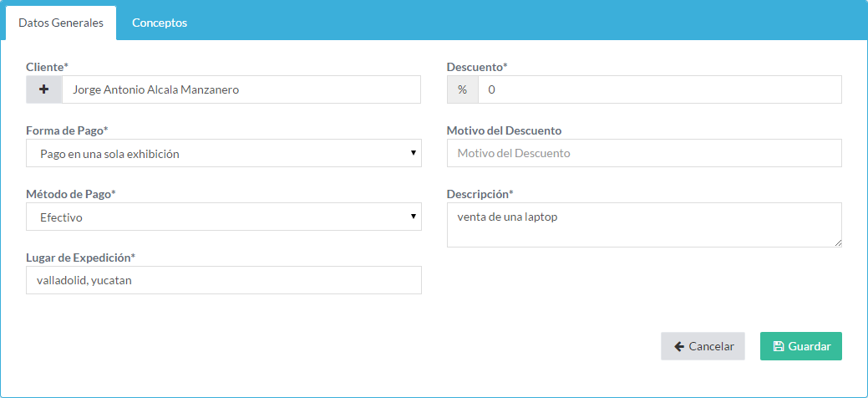Focus the Cliente name input field
The image size is (868, 398).
[241, 89]
